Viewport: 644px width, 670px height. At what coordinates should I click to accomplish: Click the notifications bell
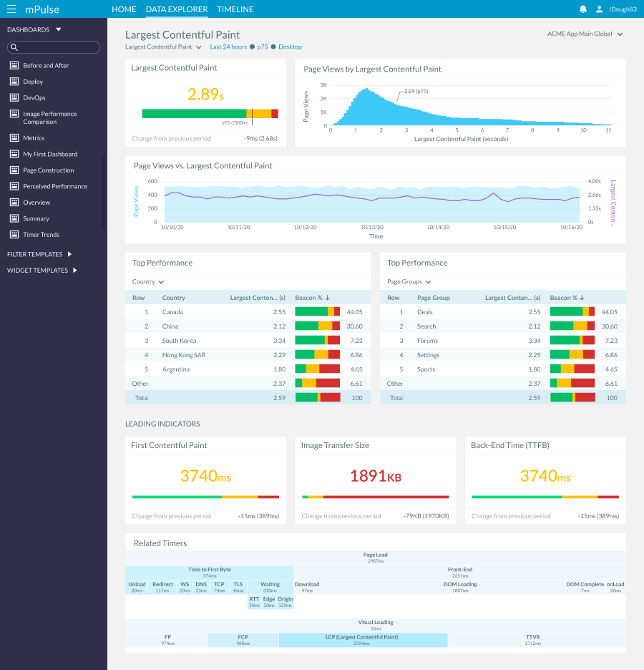(x=582, y=9)
